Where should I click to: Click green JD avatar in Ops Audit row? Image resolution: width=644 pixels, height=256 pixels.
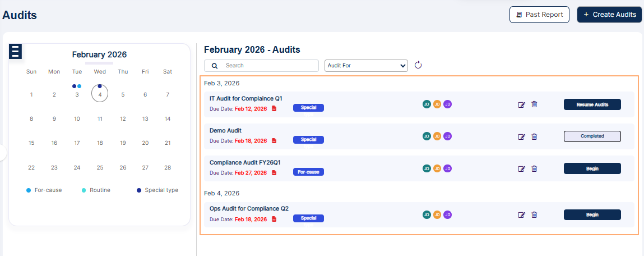427,214
